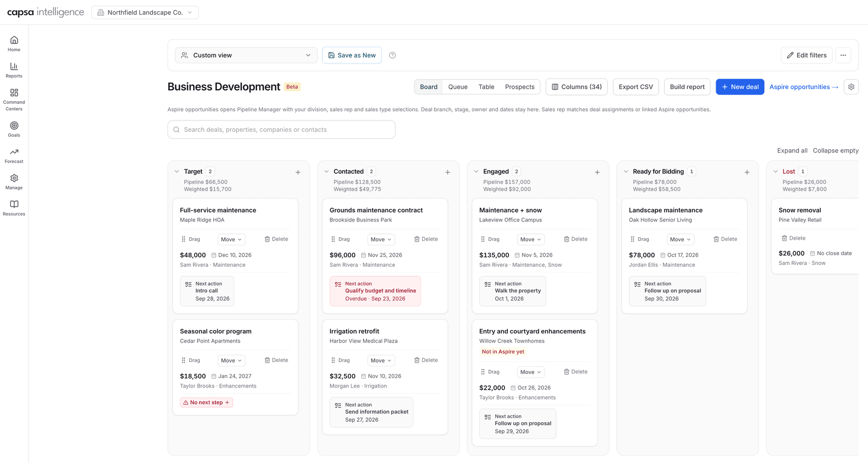Add a deal to the Target column

[x=298, y=172]
